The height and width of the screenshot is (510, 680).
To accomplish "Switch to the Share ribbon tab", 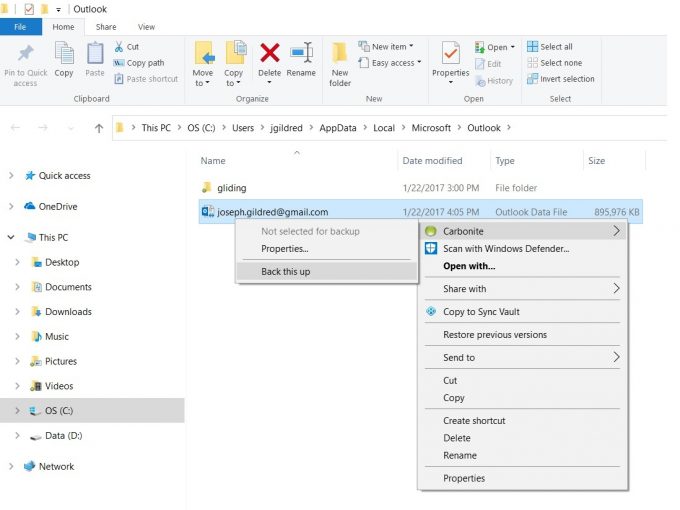I will click(106, 27).
